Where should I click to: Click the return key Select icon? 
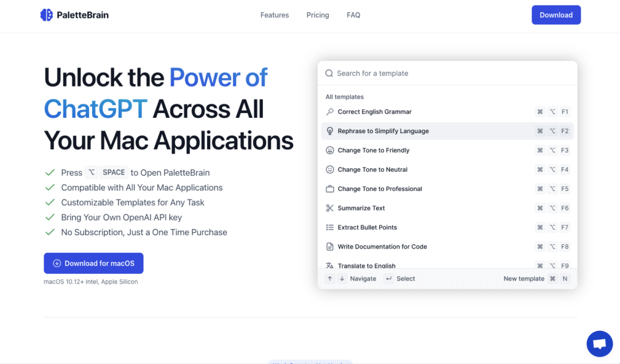pos(389,279)
